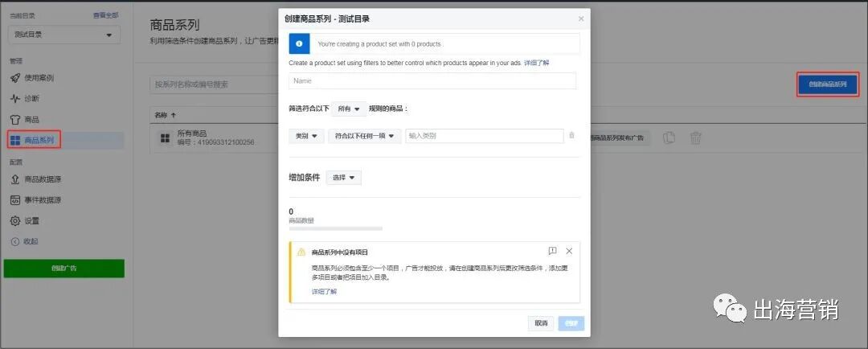Open the 测试目录 catalog dropdown

point(64,35)
